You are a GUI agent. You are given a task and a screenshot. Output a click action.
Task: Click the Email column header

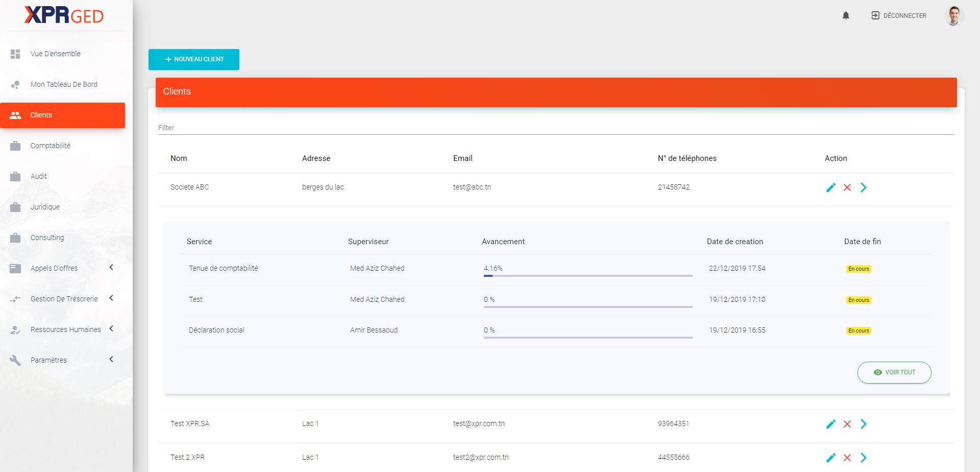click(x=463, y=158)
